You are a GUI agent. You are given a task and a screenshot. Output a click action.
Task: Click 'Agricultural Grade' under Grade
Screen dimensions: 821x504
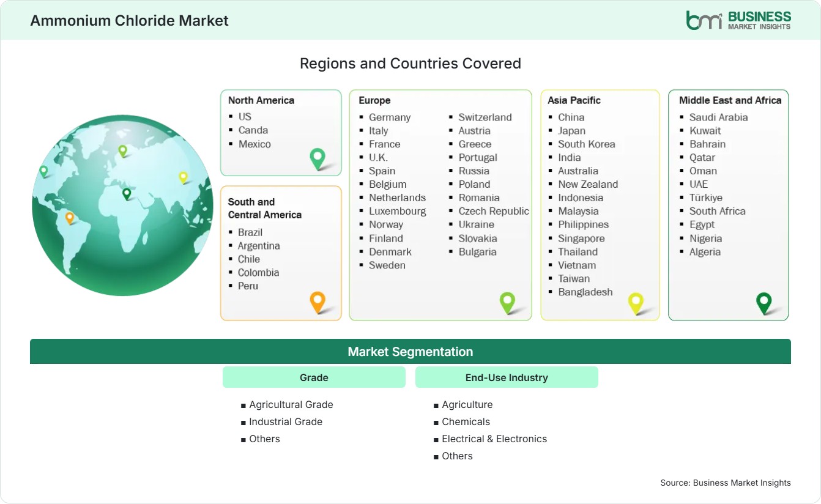[x=291, y=404]
